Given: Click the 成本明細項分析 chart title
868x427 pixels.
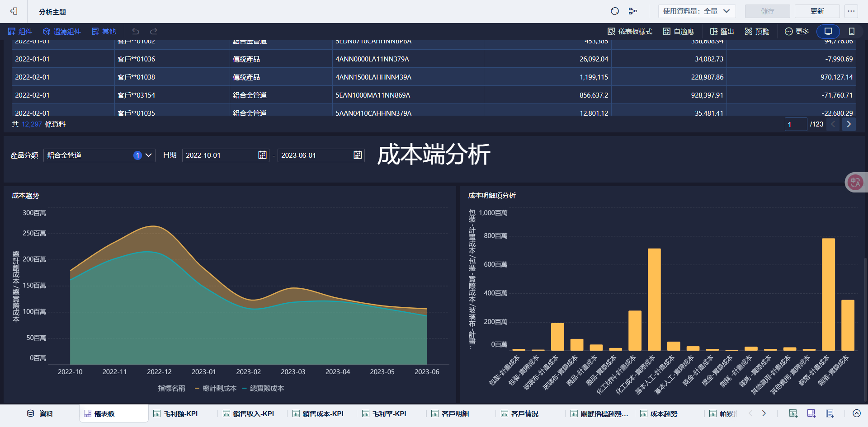Looking at the screenshot, I should [x=491, y=196].
